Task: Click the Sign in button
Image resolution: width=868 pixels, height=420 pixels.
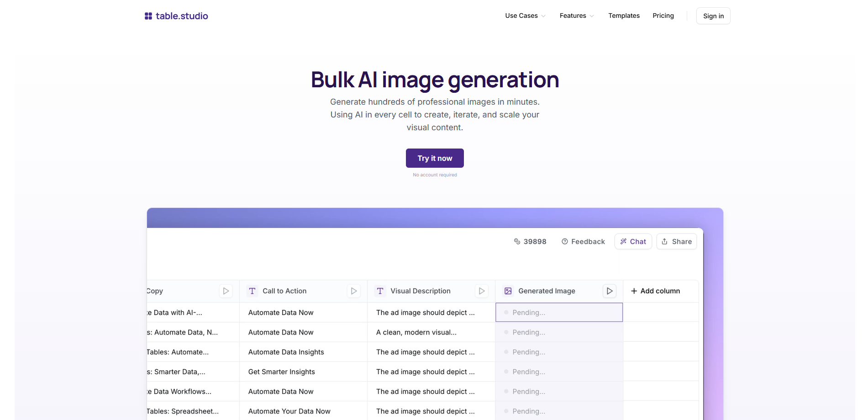Action: point(713,16)
